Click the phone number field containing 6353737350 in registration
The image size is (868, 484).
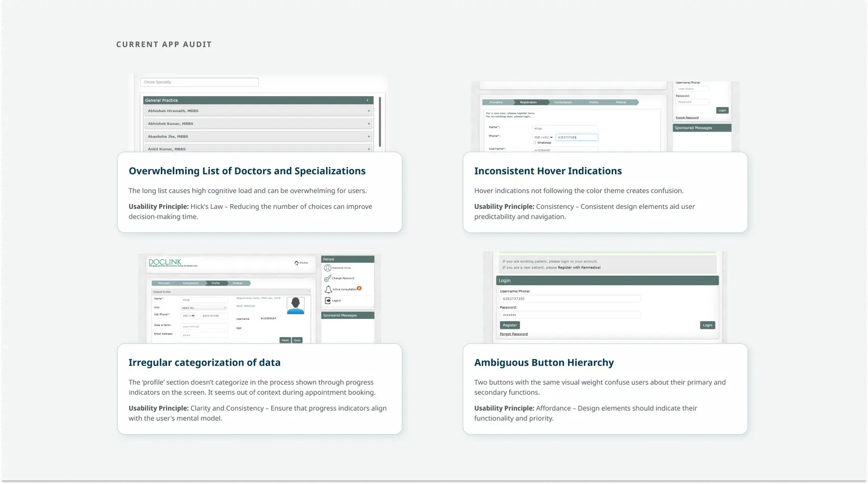pyautogui.click(x=577, y=137)
